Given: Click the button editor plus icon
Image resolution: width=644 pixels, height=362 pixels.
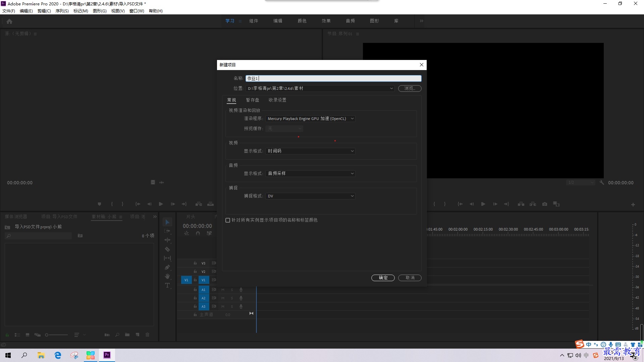Looking at the screenshot, I should pyautogui.click(x=633, y=204).
